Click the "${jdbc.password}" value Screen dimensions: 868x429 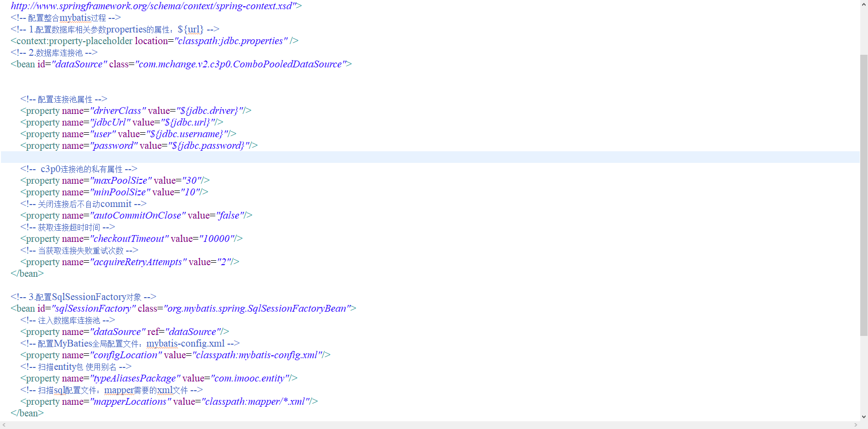click(209, 146)
